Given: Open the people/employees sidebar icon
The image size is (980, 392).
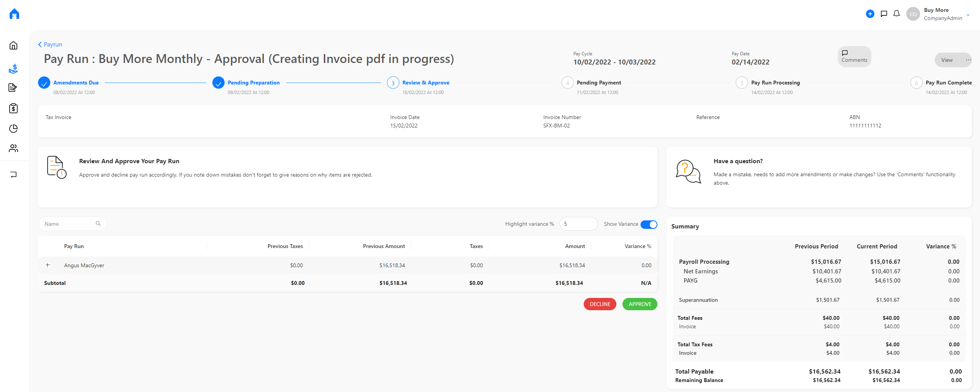Looking at the screenshot, I should (13, 148).
